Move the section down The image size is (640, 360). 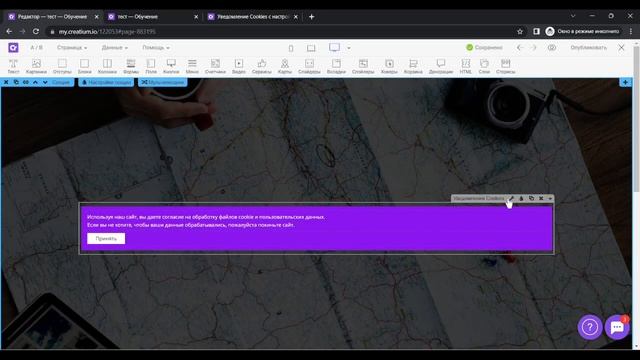point(45,82)
